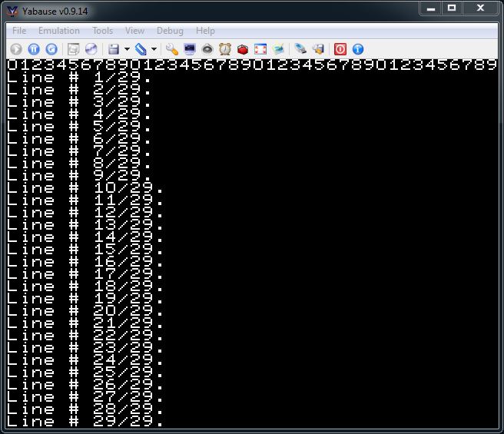
Task: Expand the dropdown arrow beside the paperclip icon
Action: click(154, 49)
